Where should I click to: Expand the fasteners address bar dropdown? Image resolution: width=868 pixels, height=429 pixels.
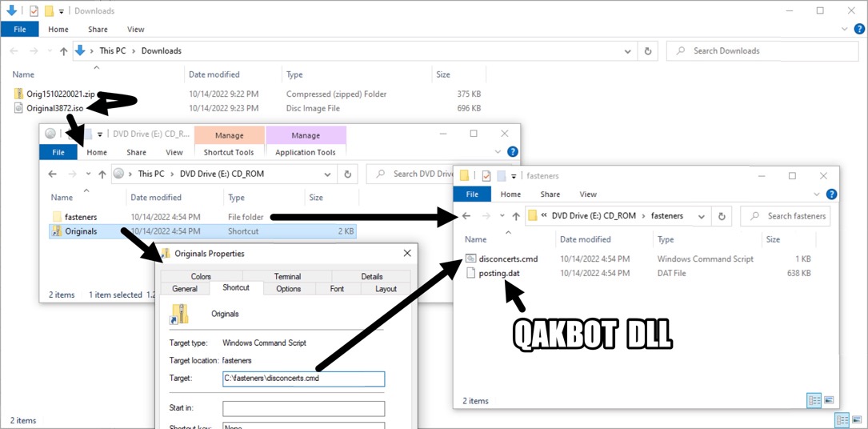pyautogui.click(x=702, y=216)
